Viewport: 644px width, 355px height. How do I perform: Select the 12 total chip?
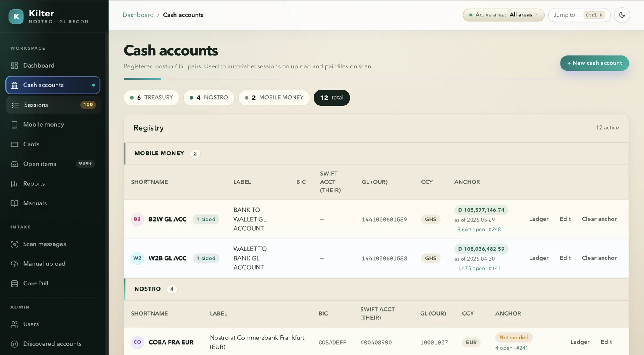click(x=332, y=98)
